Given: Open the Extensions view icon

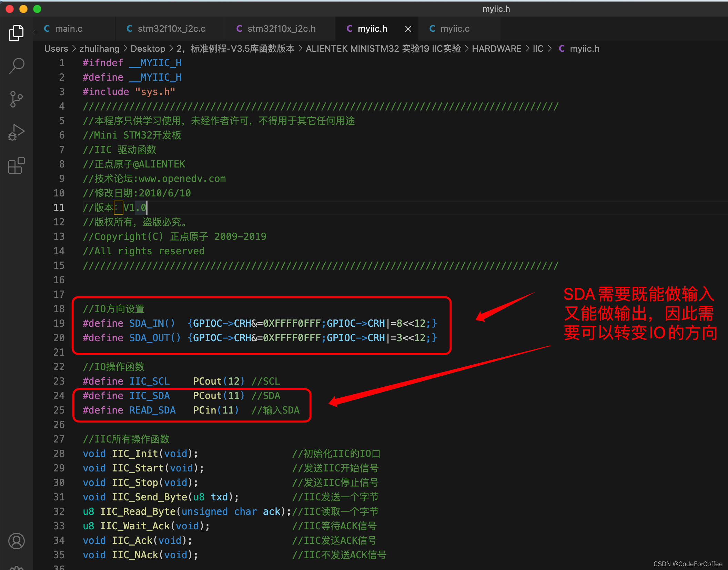Looking at the screenshot, I should click(16, 166).
